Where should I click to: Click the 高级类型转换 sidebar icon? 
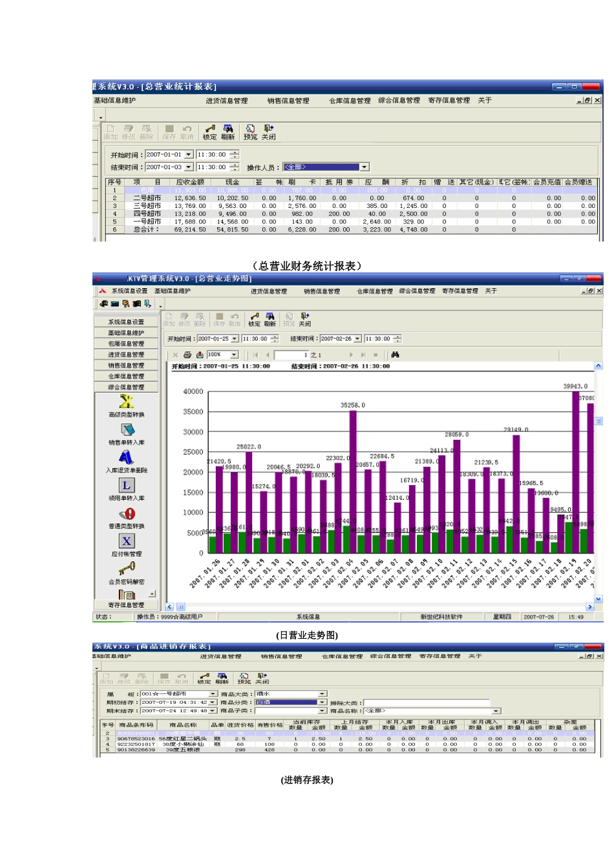(126, 402)
